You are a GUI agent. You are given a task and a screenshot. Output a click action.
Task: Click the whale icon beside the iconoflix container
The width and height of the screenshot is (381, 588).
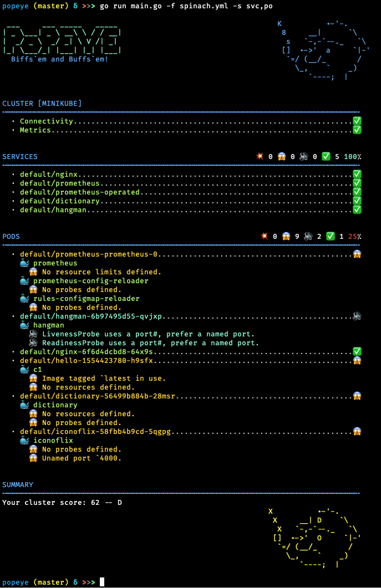point(25,440)
